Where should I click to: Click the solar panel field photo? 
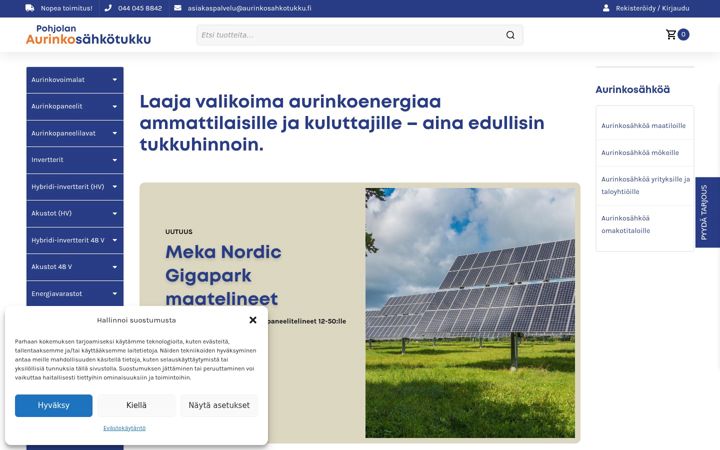(470, 313)
